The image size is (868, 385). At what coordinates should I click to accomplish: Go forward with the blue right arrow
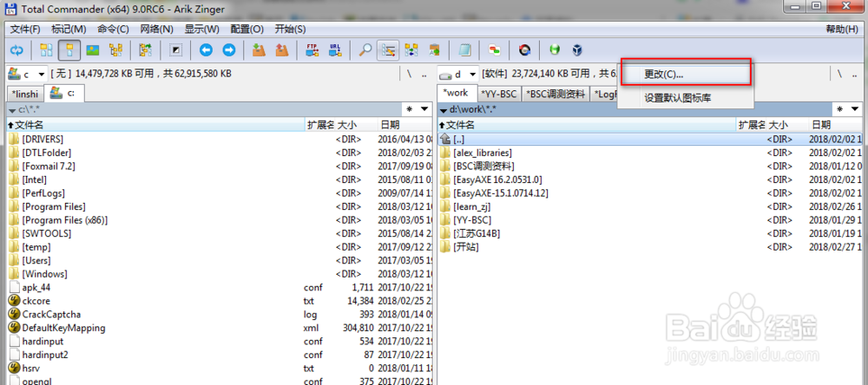click(229, 51)
